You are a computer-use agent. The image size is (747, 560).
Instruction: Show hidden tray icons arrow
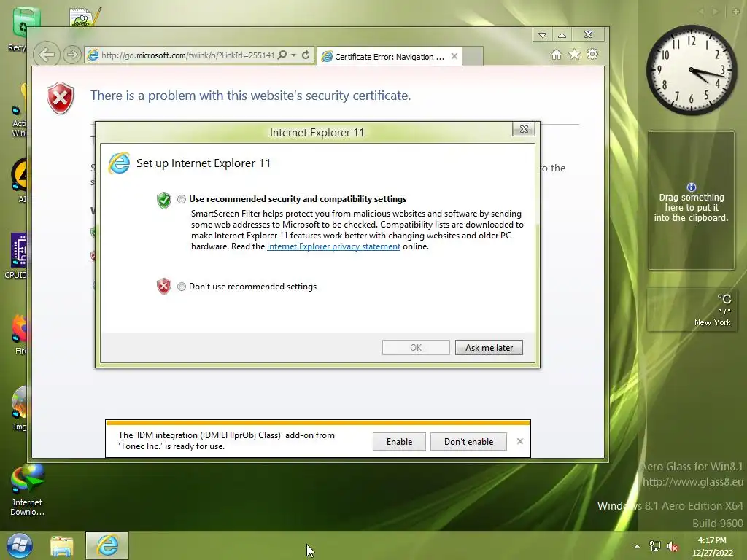tap(637, 546)
